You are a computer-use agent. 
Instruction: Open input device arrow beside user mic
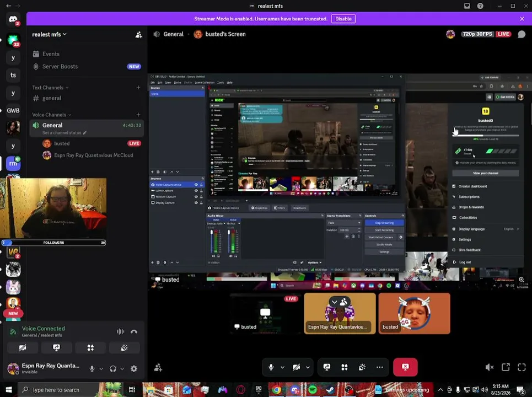101,369
